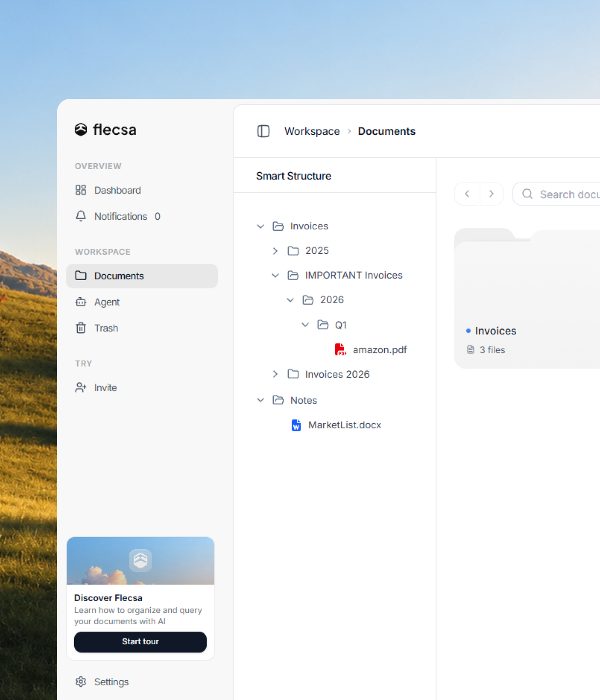Click the Invite person-plus icon
The width and height of the screenshot is (600, 700).
pos(81,388)
